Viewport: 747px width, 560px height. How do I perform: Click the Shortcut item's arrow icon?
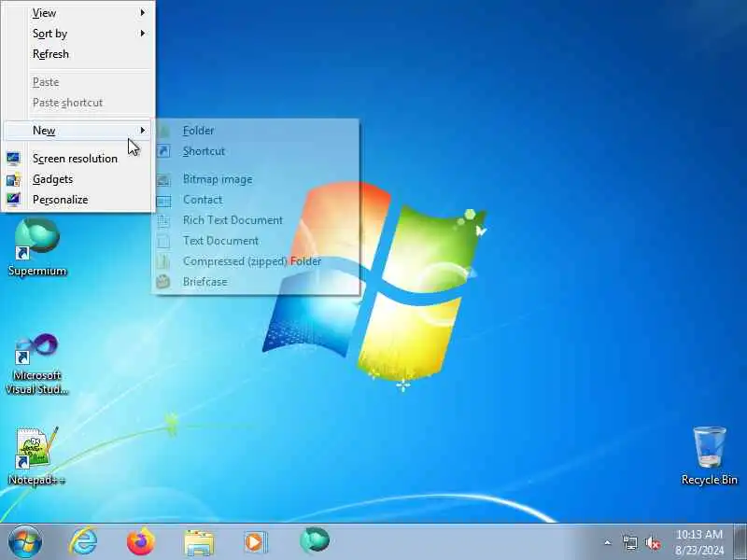click(x=163, y=151)
